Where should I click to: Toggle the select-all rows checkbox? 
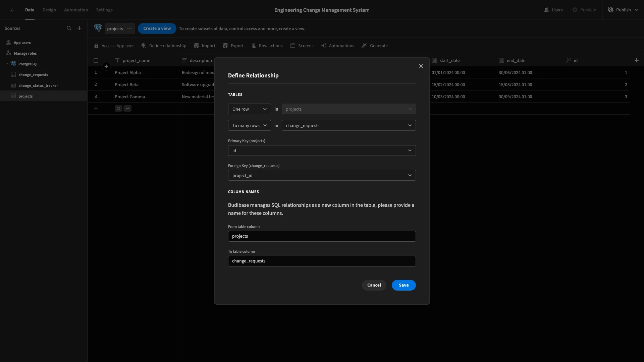pyautogui.click(x=96, y=60)
